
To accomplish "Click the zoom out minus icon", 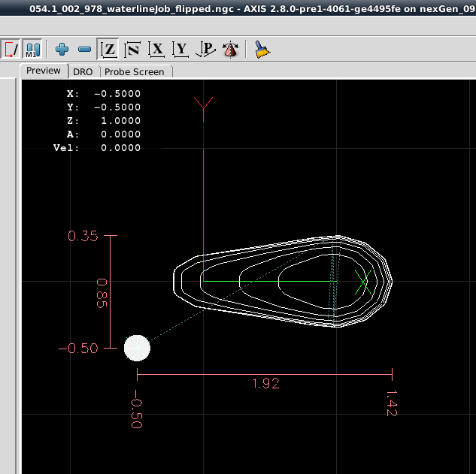I will [x=84, y=50].
